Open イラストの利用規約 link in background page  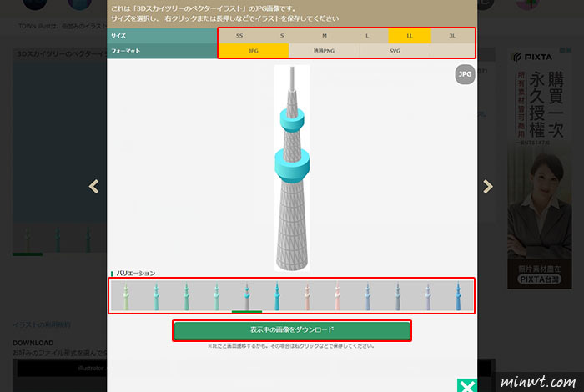42,324
